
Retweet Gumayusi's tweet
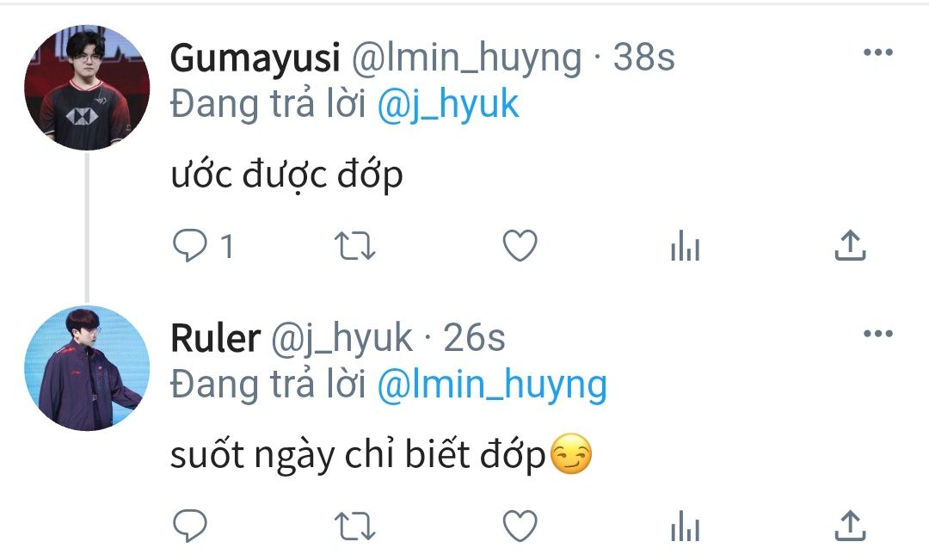pyautogui.click(x=354, y=248)
